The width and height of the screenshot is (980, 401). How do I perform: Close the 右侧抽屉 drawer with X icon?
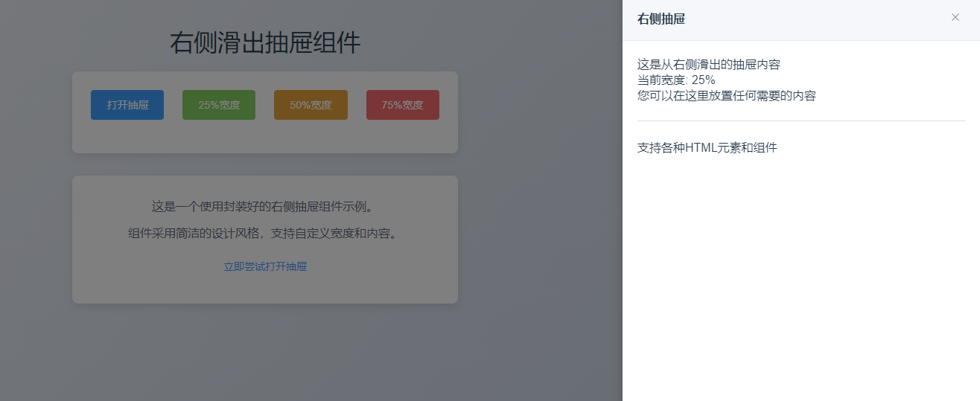pos(955,17)
